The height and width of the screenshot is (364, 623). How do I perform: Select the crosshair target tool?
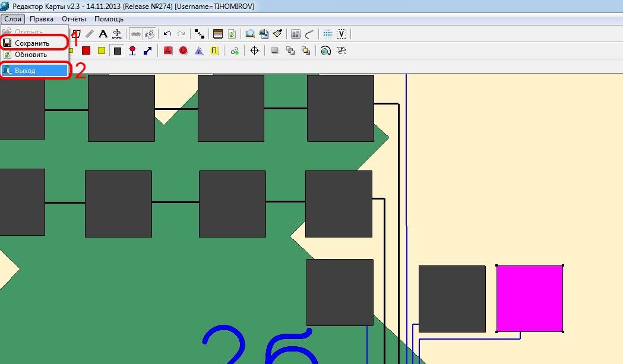point(255,50)
